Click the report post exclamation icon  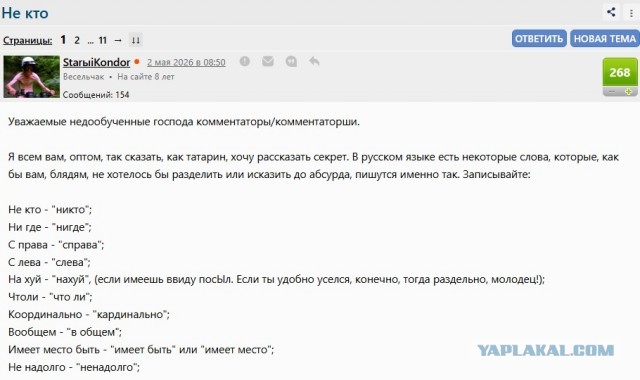[244, 61]
